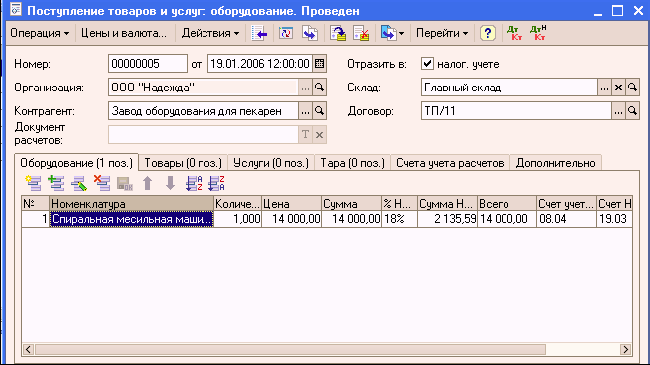Clear the Склад field with X button
Viewport: 650px width, 365px height.
[618, 88]
